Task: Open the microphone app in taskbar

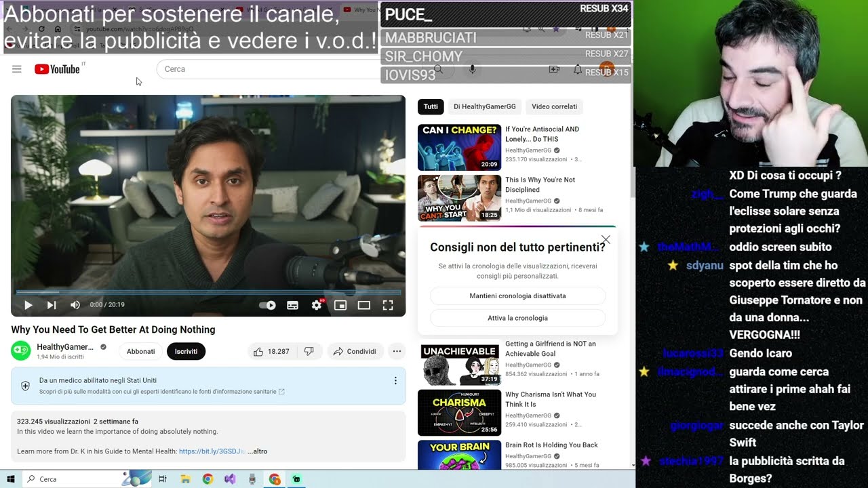Action: pyautogui.click(x=252, y=479)
